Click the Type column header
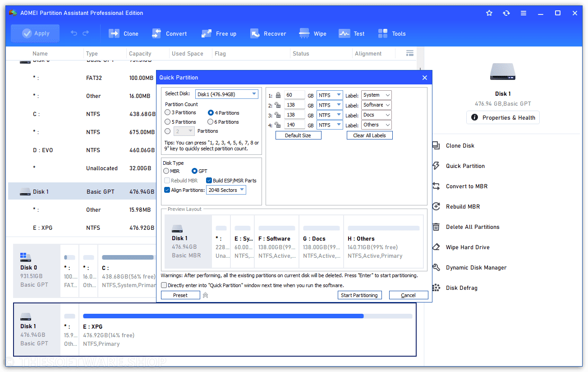This screenshot has height=372, width=588. click(92, 53)
